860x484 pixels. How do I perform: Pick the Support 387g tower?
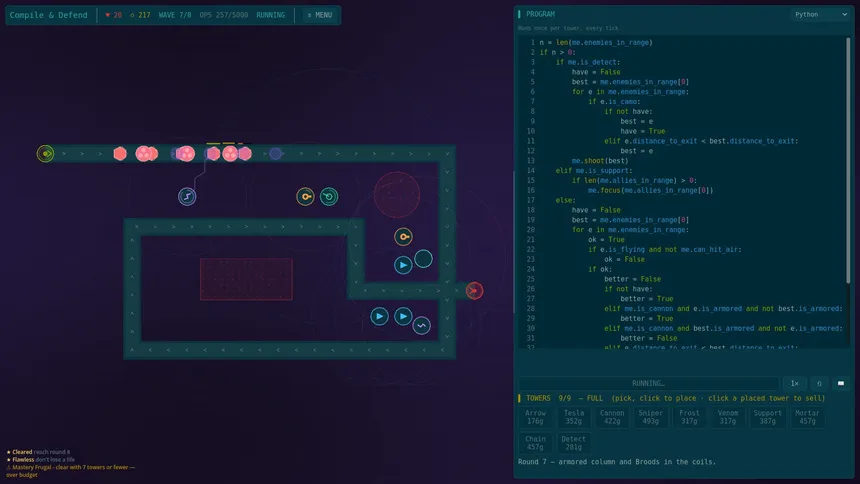coord(767,417)
